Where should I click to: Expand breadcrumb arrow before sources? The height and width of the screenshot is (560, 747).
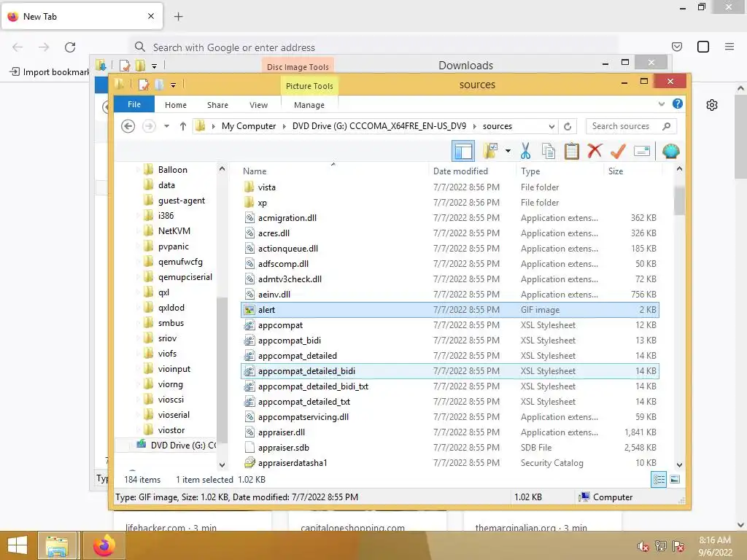click(x=474, y=126)
